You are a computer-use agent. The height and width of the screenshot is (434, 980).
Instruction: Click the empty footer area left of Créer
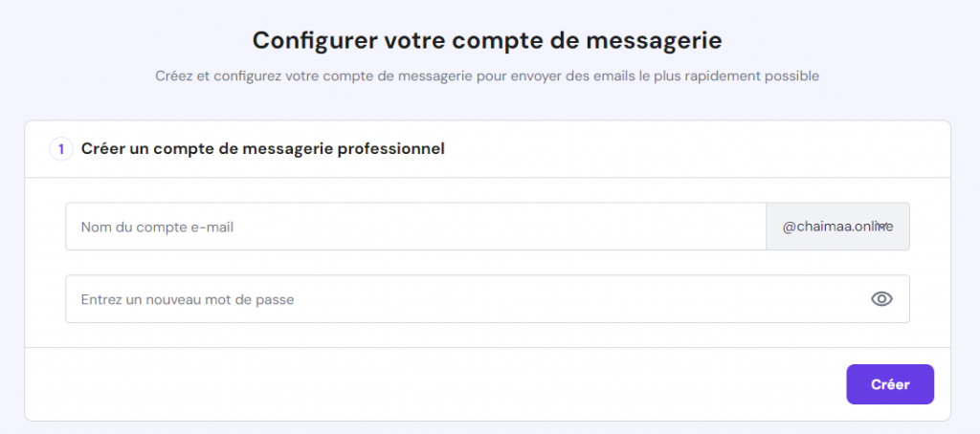(x=431, y=384)
